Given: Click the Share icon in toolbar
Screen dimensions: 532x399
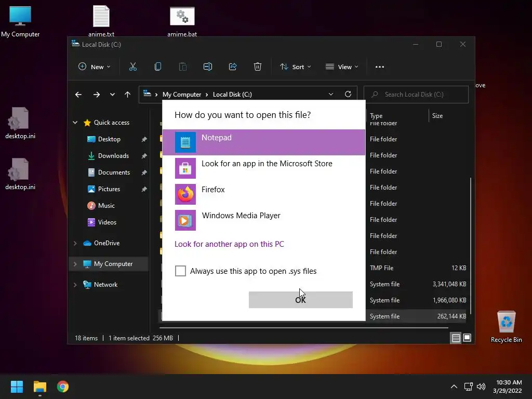Looking at the screenshot, I should (233, 67).
